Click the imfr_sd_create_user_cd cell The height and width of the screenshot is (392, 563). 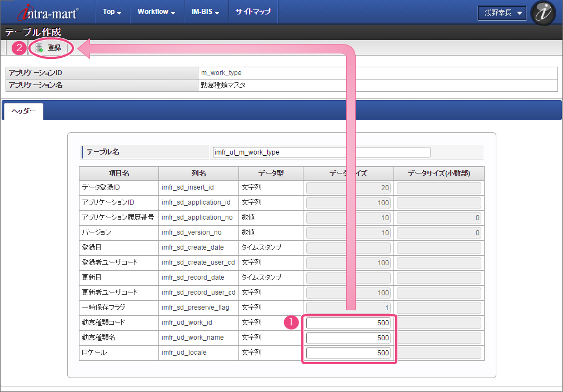coord(198,262)
